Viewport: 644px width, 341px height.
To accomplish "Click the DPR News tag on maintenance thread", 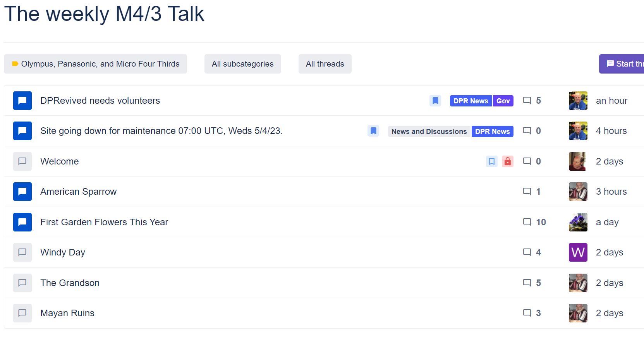I will point(492,132).
